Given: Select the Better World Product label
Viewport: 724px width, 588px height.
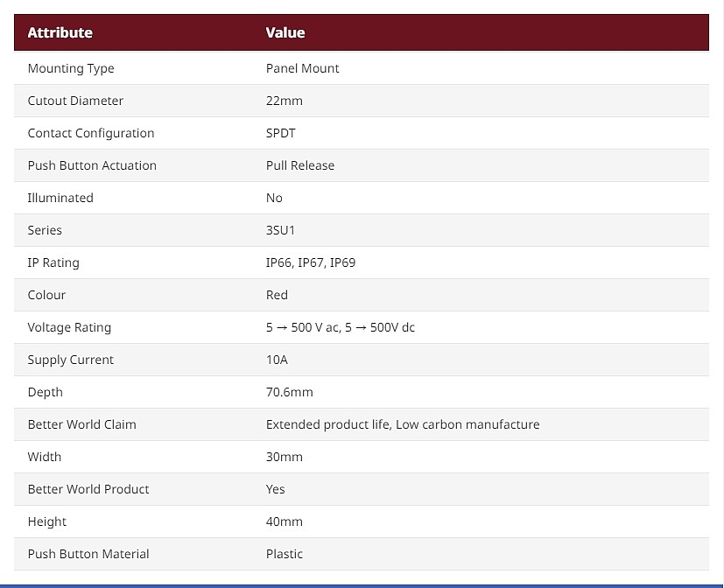Looking at the screenshot, I should pos(88,489).
